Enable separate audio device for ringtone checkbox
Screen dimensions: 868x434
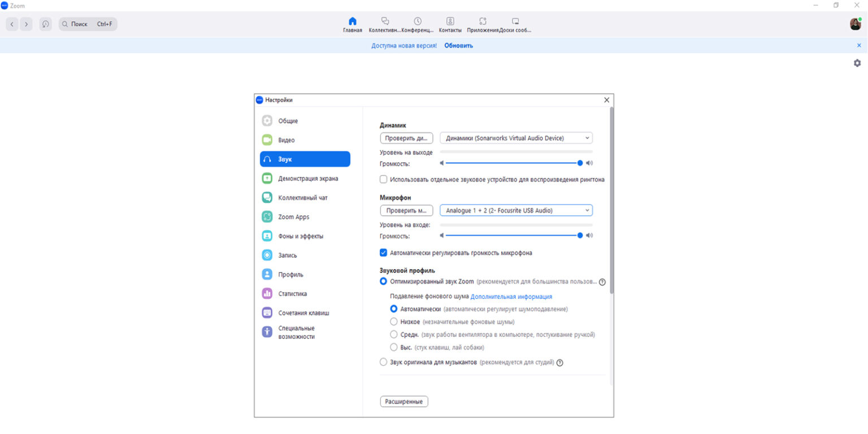[x=384, y=180]
